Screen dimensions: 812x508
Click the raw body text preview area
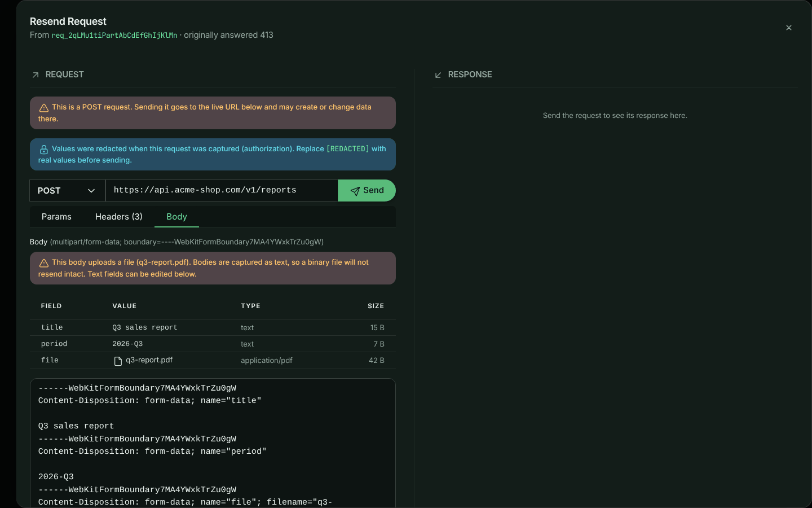[x=213, y=443]
